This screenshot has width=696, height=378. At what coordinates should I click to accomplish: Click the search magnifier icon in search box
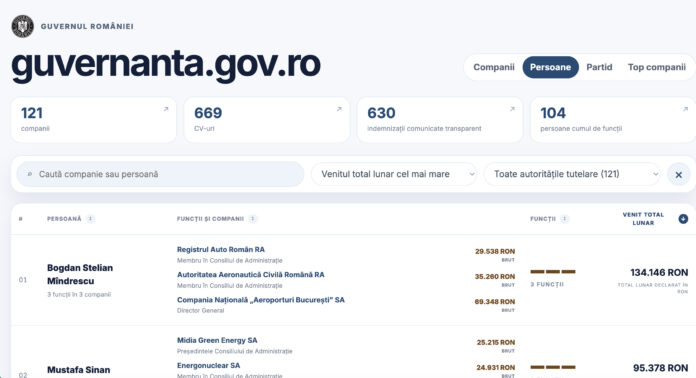tap(30, 174)
